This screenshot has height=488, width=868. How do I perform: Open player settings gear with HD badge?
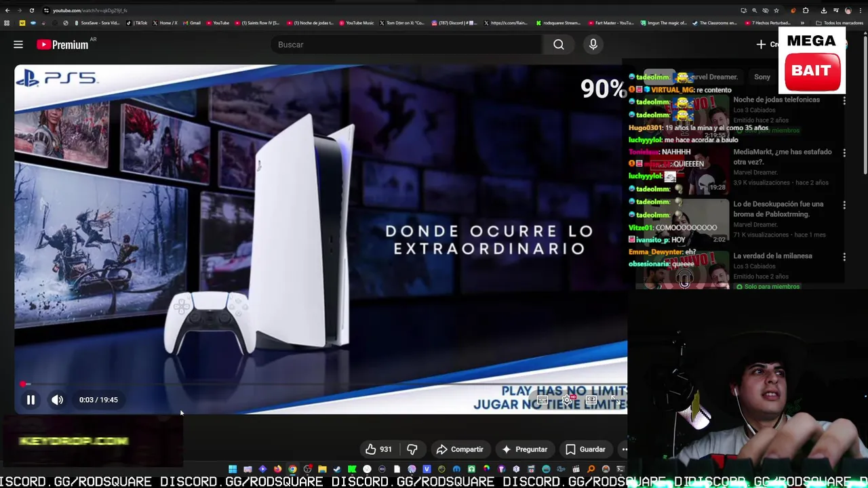click(568, 400)
